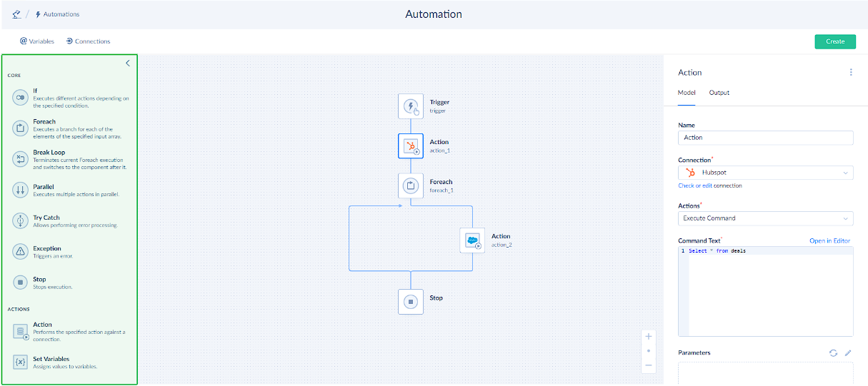868x386 pixels.
Task: Click the Open in Editor link
Action: click(x=829, y=240)
